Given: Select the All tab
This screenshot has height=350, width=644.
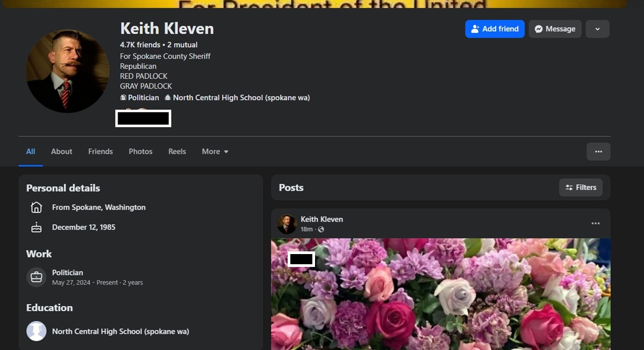Looking at the screenshot, I should [31, 152].
